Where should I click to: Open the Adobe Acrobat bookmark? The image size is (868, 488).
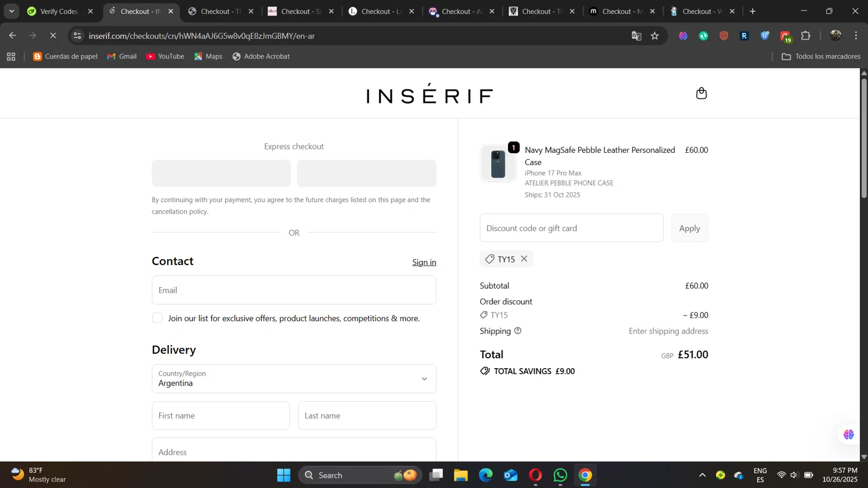click(x=261, y=57)
